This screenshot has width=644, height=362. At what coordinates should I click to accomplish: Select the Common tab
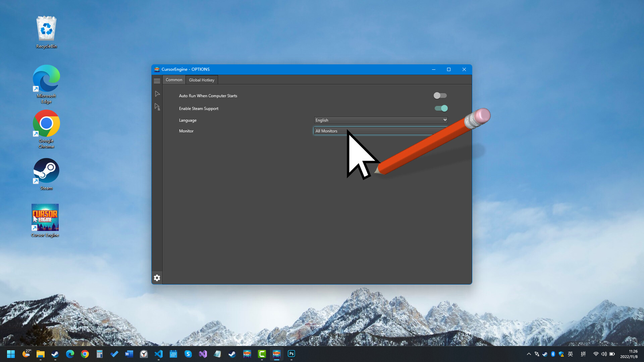pyautogui.click(x=174, y=80)
